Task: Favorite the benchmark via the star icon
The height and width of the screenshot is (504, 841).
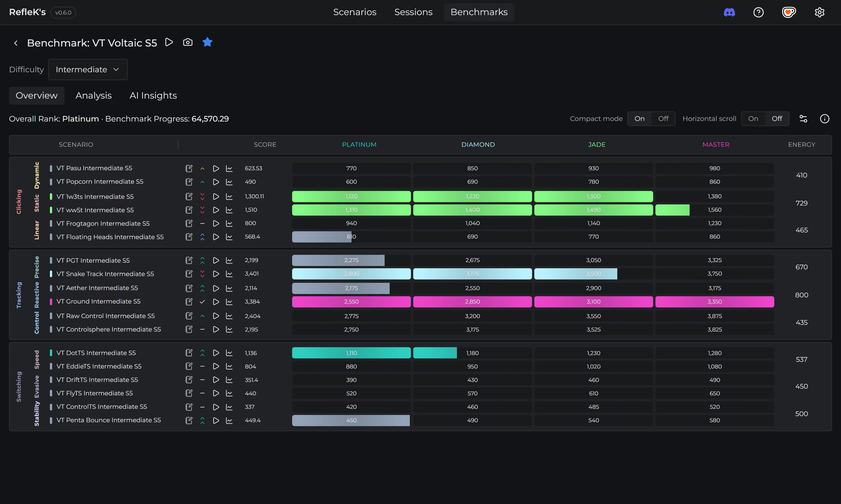Action: (x=207, y=42)
